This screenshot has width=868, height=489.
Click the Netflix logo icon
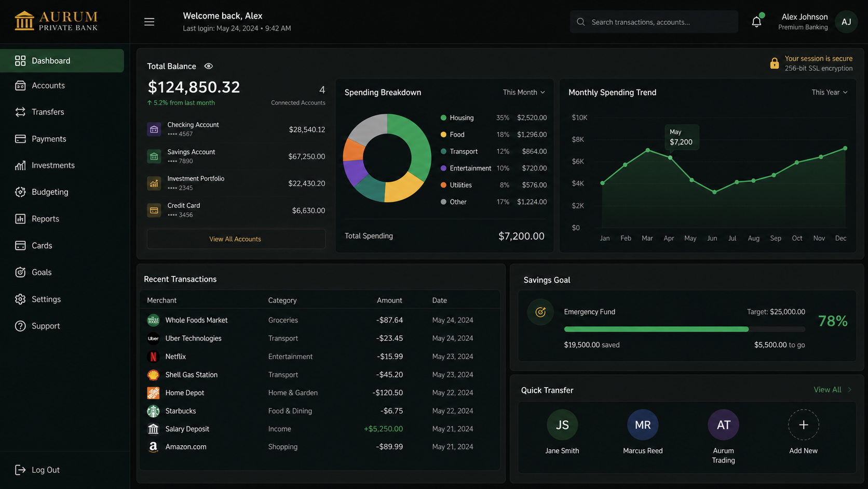point(153,356)
